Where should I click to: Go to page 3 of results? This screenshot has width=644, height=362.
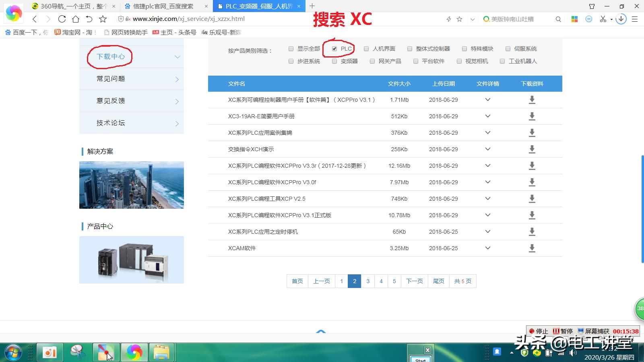(x=368, y=281)
